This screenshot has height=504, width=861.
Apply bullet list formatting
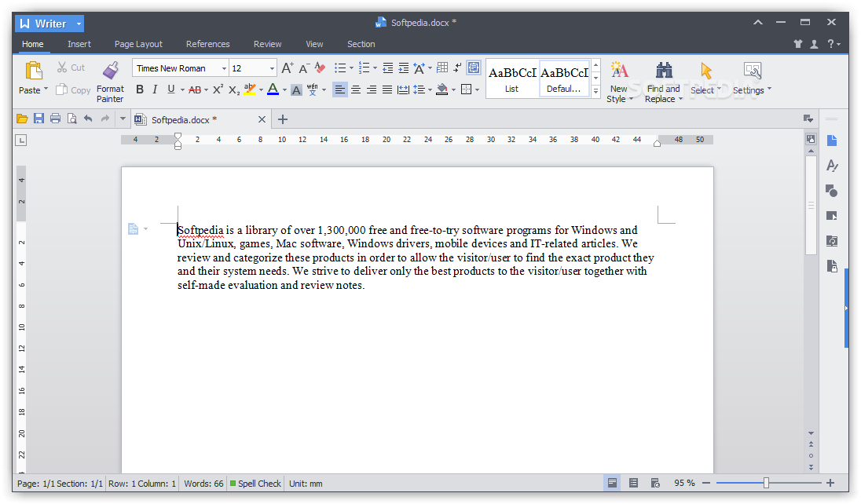pos(340,68)
